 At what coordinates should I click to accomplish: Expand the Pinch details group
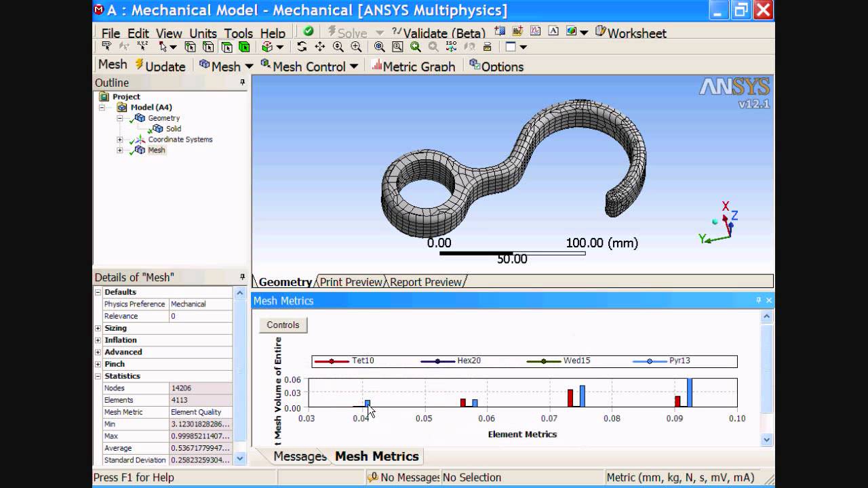(x=98, y=364)
